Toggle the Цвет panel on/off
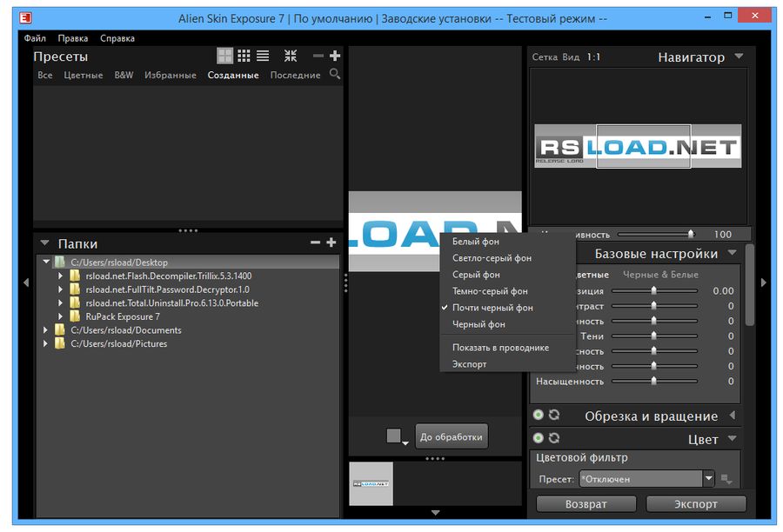783x532 pixels. (x=538, y=437)
